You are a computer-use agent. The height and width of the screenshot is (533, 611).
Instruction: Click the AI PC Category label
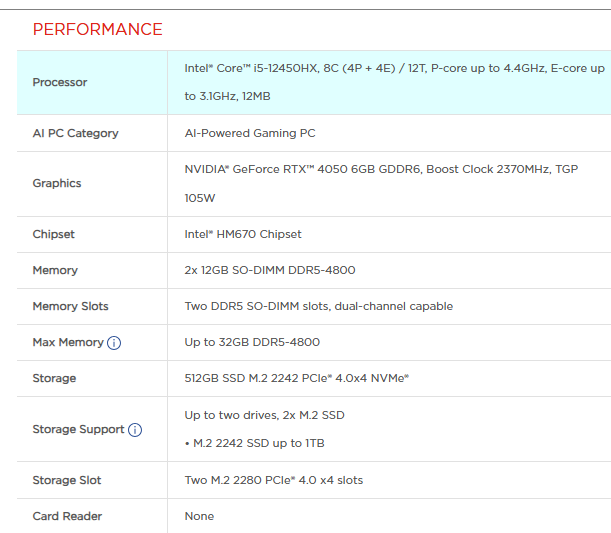tap(75, 133)
